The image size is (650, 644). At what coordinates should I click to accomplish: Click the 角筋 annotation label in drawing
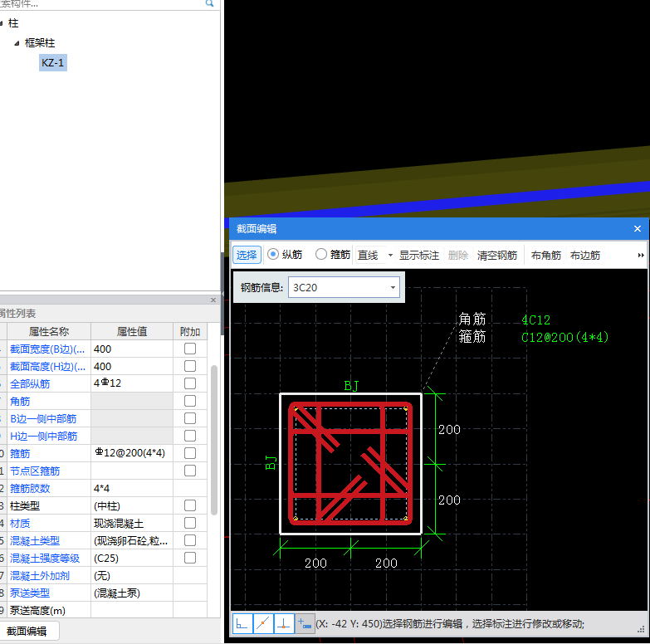click(x=472, y=320)
